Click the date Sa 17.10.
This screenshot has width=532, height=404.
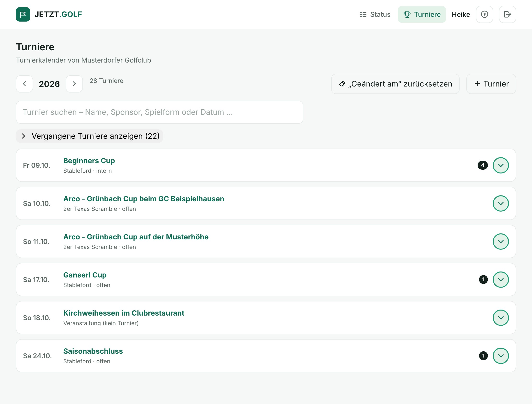click(x=36, y=279)
